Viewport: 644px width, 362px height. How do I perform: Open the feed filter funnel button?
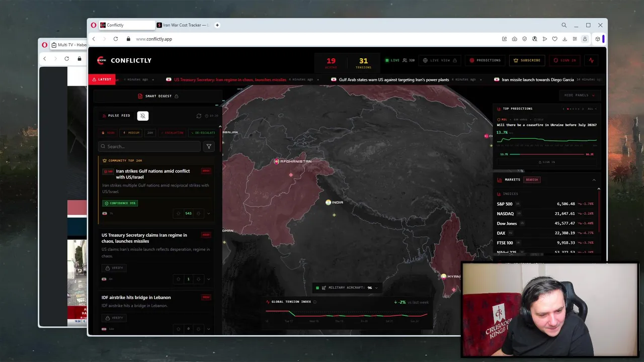pos(209,146)
